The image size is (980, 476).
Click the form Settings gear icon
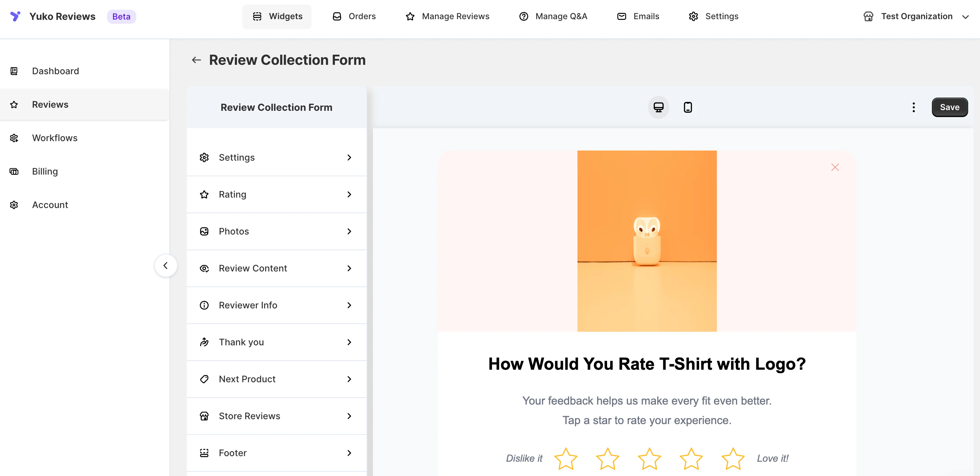[204, 158]
